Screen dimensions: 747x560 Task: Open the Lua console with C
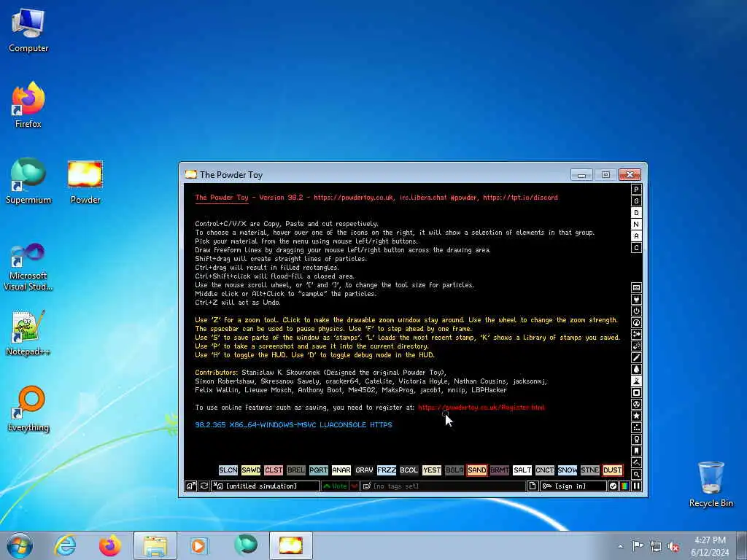(x=636, y=248)
